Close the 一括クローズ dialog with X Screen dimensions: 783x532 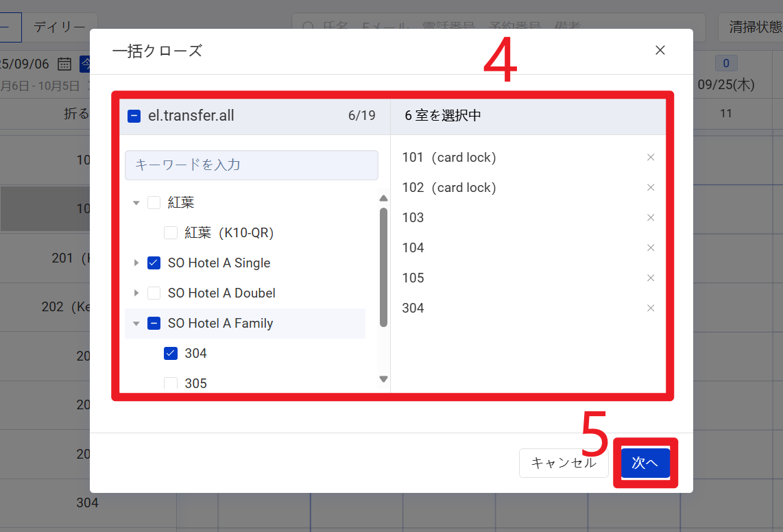(660, 51)
